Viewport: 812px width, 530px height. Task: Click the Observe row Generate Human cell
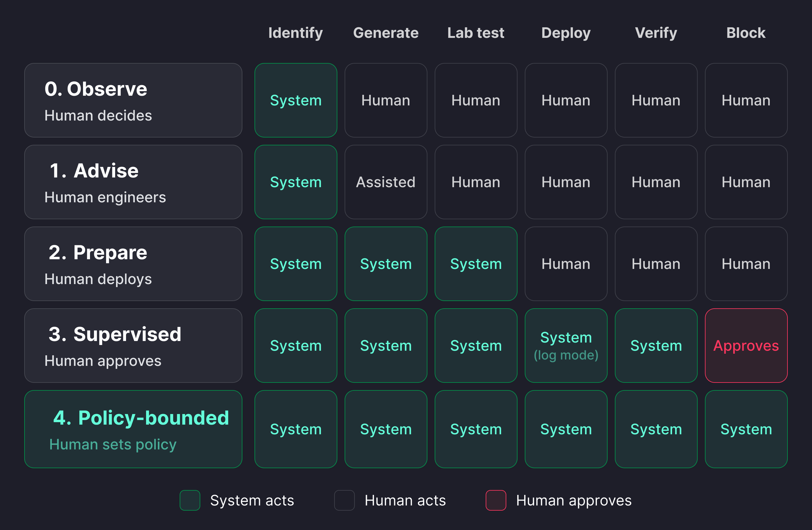click(x=386, y=100)
